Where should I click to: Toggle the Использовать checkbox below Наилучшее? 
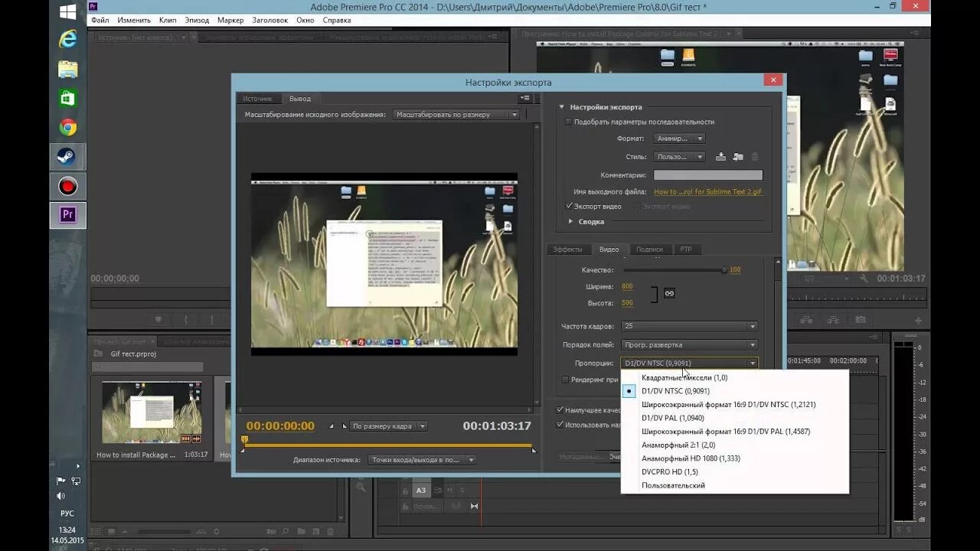[x=560, y=424]
